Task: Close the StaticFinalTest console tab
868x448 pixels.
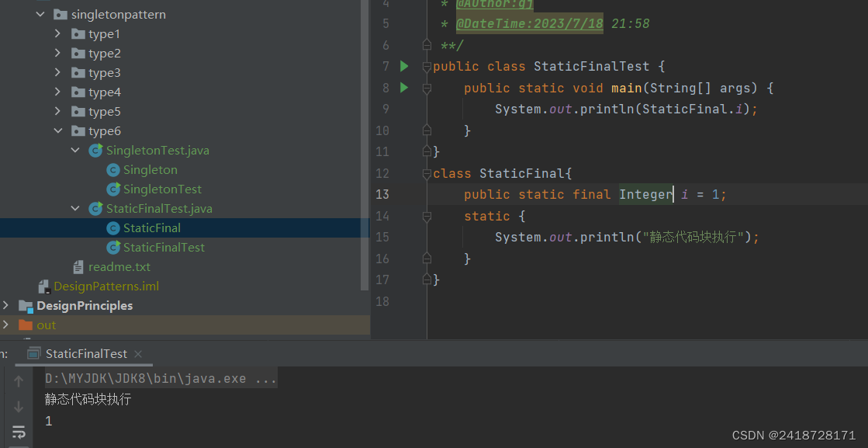Action: coord(137,353)
